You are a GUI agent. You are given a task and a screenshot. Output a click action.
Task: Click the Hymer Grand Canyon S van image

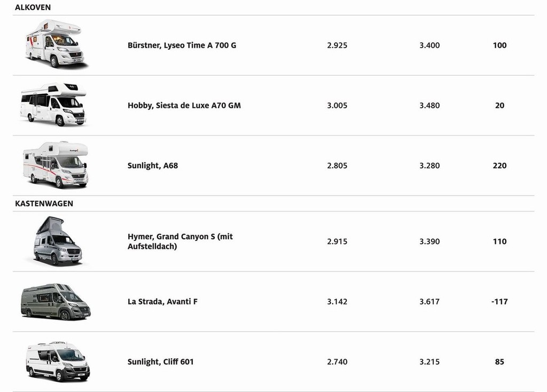(57, 241)
